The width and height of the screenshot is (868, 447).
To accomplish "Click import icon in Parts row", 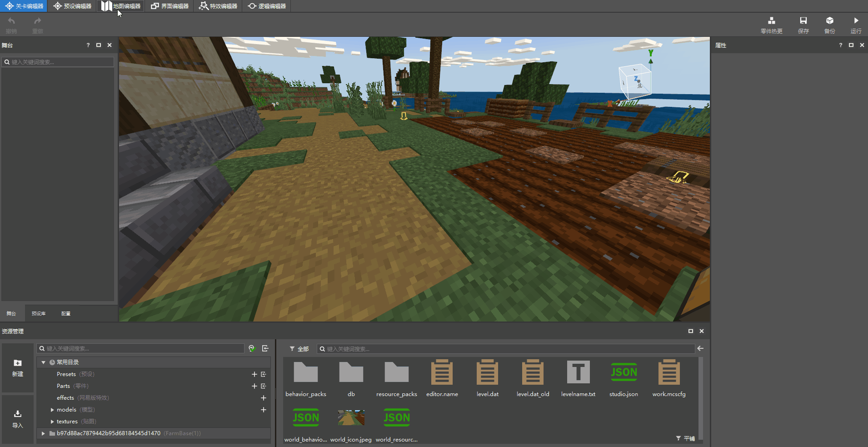I will coord(264,386).
